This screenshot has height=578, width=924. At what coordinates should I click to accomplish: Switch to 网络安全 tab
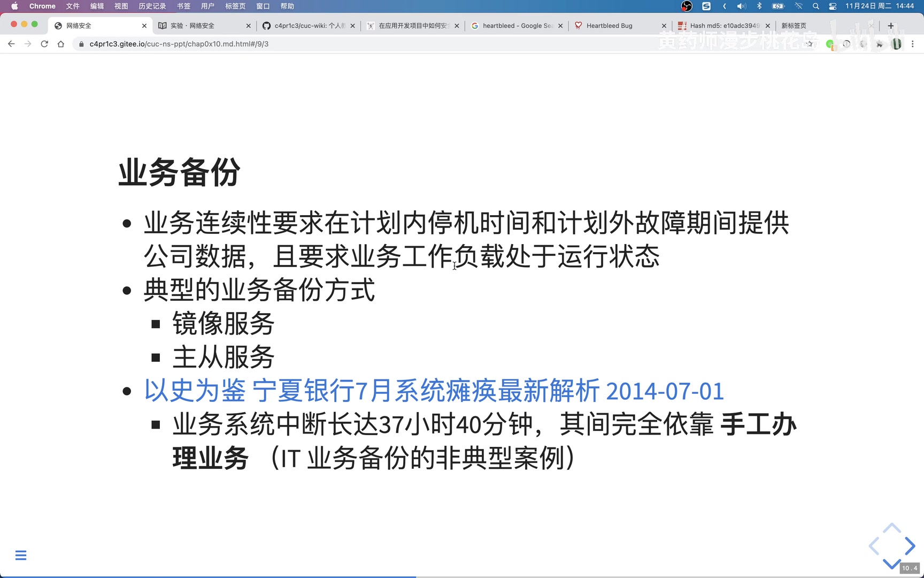tap(101, 26)
